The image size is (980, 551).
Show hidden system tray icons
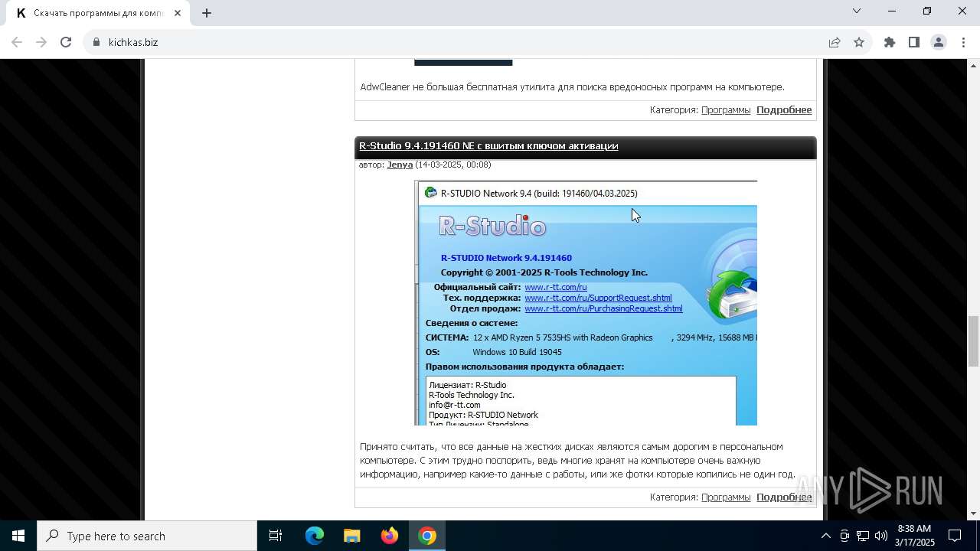825,536
